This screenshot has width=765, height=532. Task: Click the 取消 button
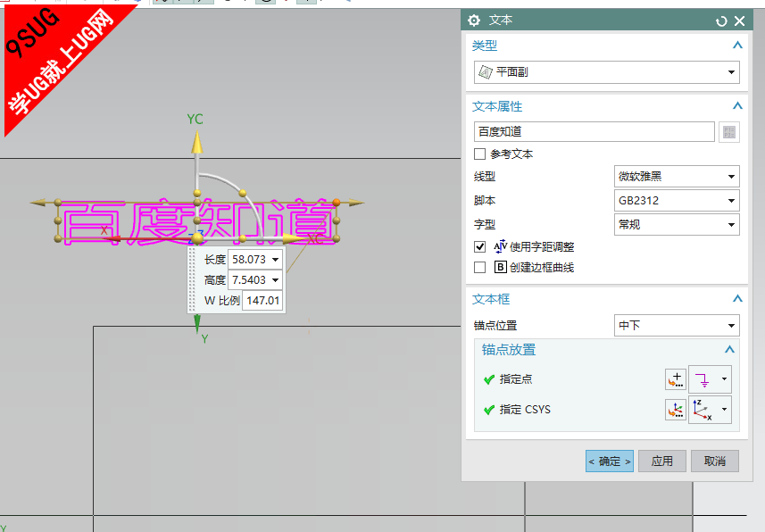coord(715,461)
